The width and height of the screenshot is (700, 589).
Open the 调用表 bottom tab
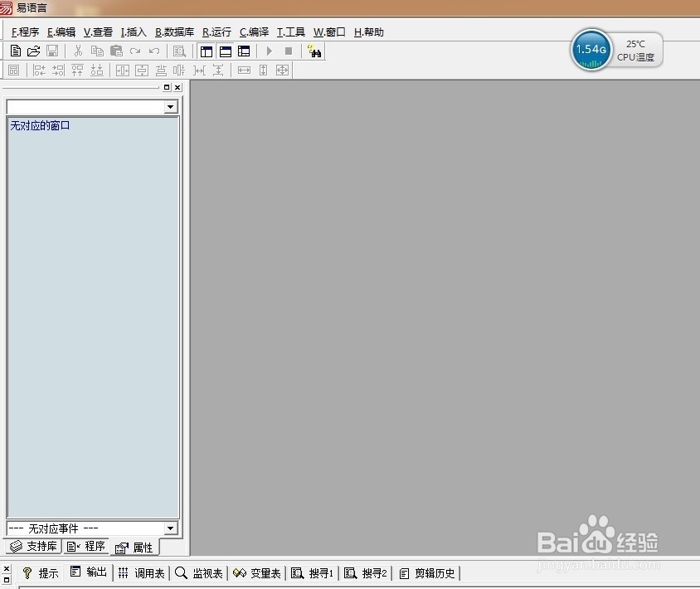point(142,573)
